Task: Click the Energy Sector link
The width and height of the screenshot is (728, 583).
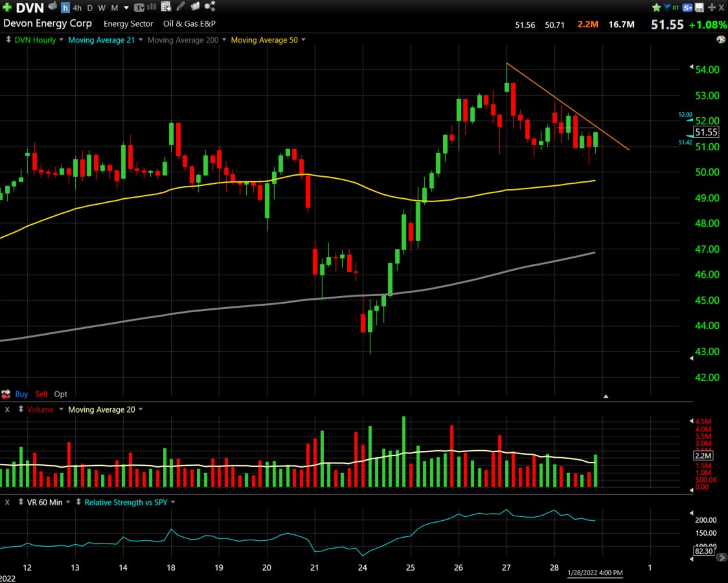Action: coord(128,24)
